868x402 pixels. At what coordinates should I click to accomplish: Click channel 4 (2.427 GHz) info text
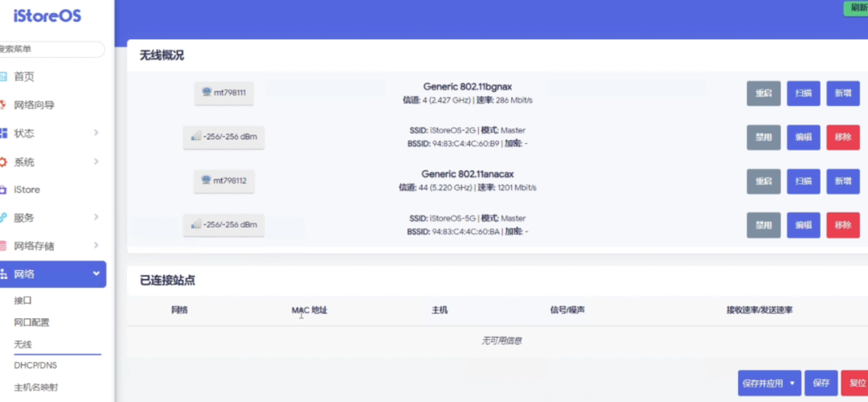[435, 100]
